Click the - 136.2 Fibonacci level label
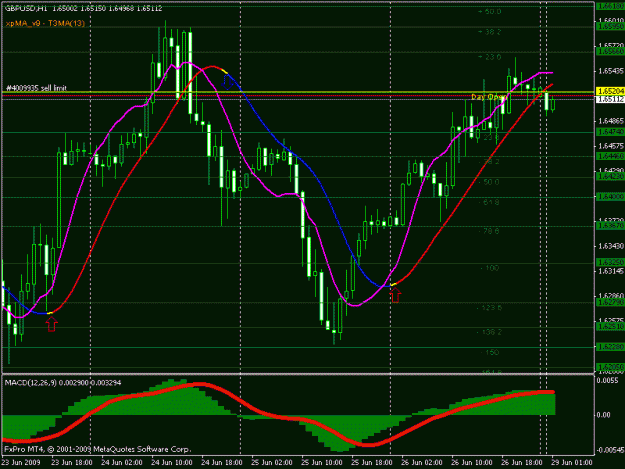 (x=490, y=332)
